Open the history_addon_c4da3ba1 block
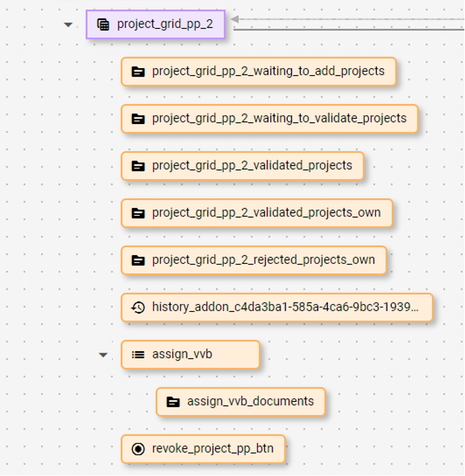 point(285,308)
